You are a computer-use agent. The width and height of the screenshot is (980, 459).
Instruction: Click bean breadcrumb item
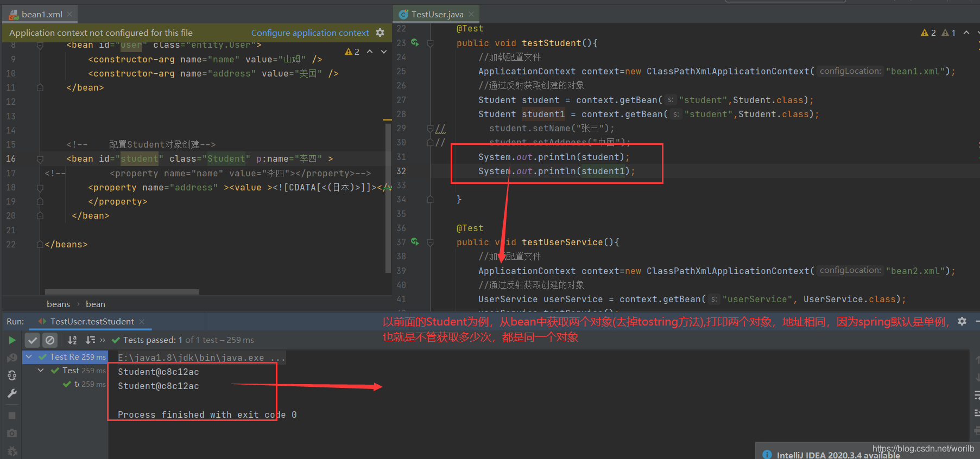96,304
